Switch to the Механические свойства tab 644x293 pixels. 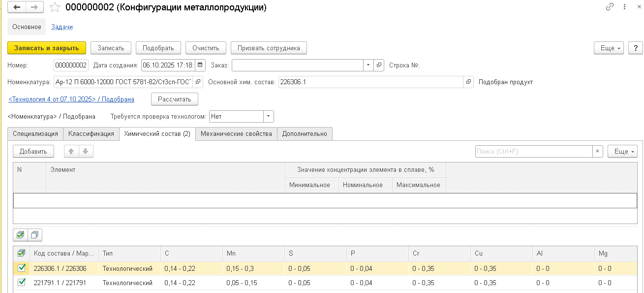click(x=236, y=134)
